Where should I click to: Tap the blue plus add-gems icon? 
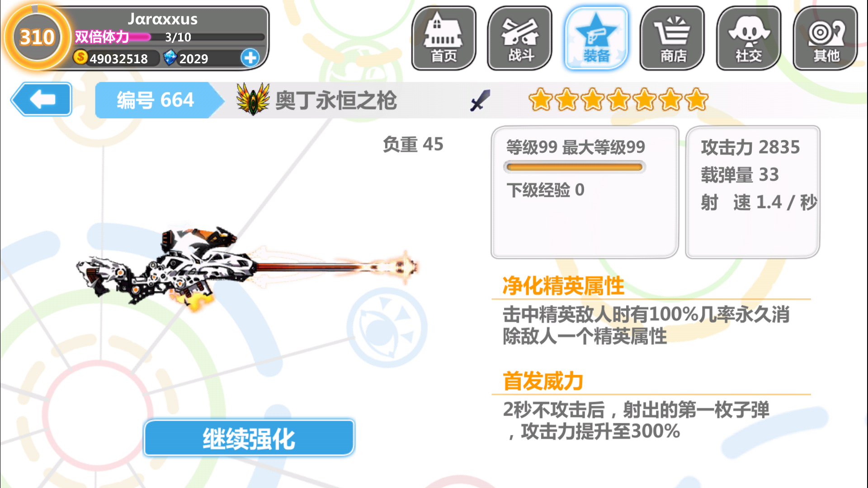click(x=250, y=58)
